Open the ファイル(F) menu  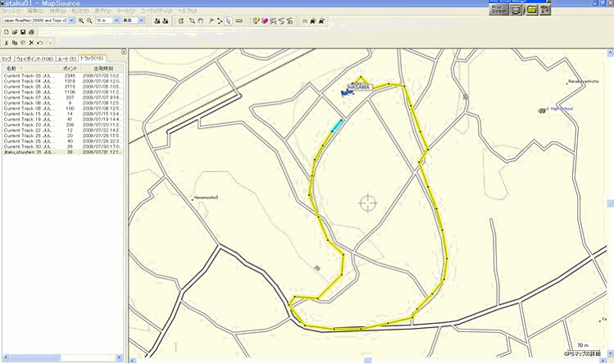[11, 11]
